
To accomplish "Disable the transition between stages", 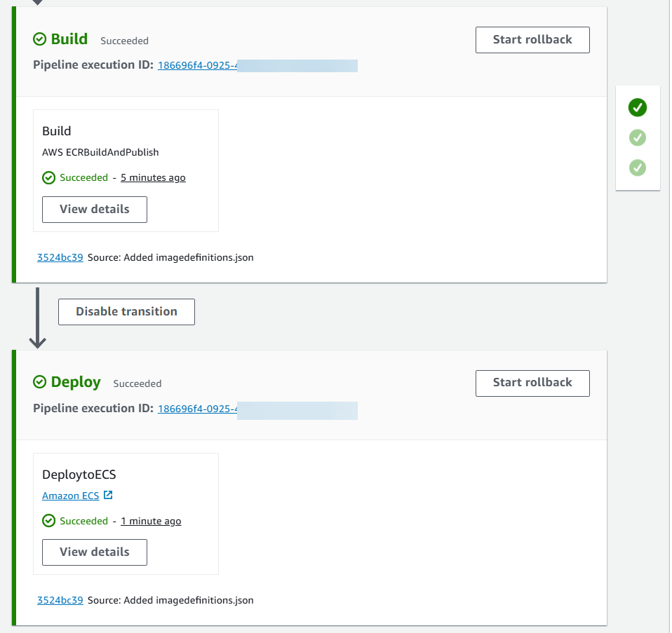I will (126, 311).
